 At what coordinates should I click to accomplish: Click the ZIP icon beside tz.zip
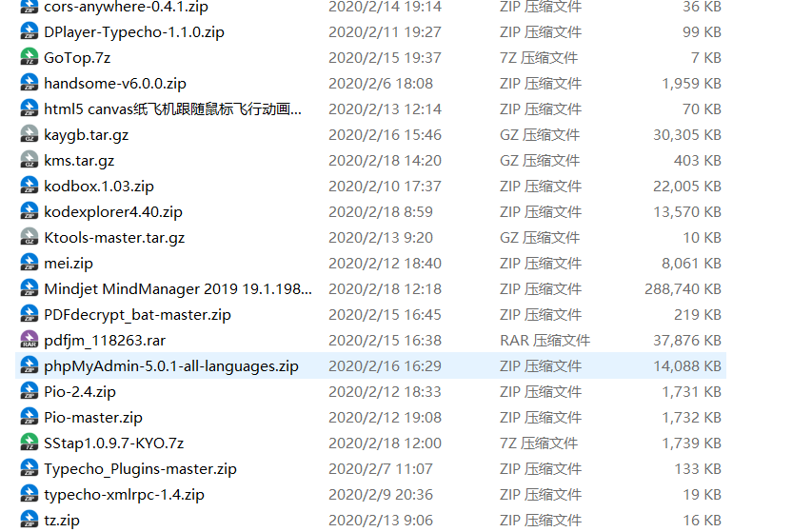(29, 520)
